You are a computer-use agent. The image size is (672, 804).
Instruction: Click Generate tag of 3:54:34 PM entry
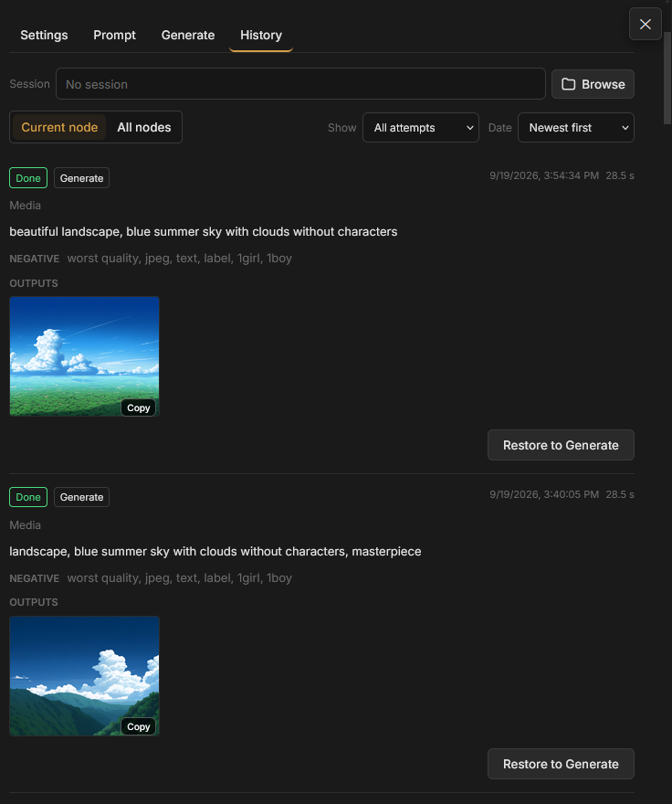pyautogui.click(x=81, y=178)
